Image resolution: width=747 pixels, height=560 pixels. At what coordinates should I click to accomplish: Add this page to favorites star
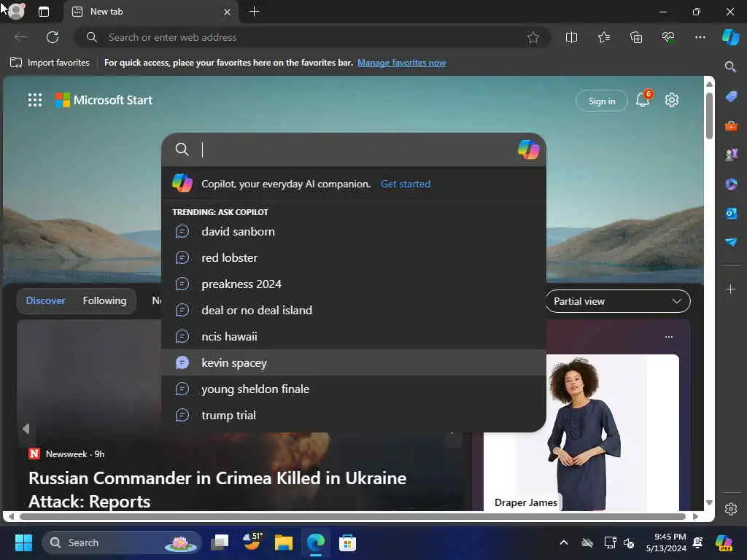(533, 37)
